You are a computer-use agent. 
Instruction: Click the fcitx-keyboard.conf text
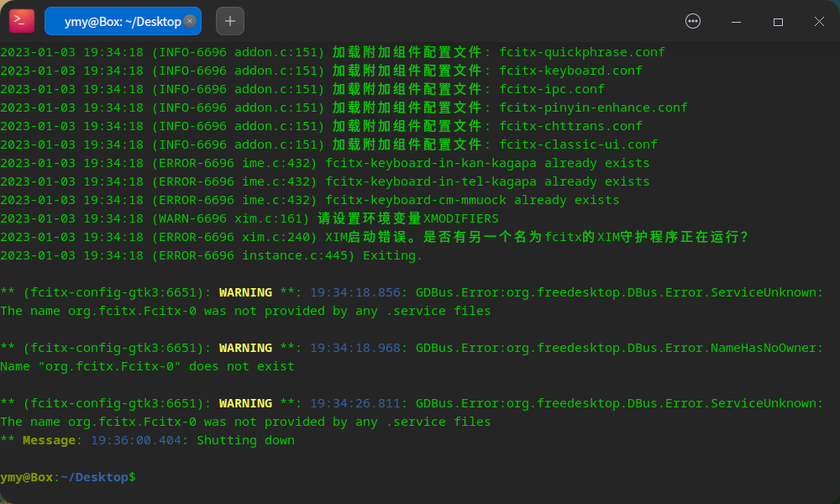pos(570,70)
